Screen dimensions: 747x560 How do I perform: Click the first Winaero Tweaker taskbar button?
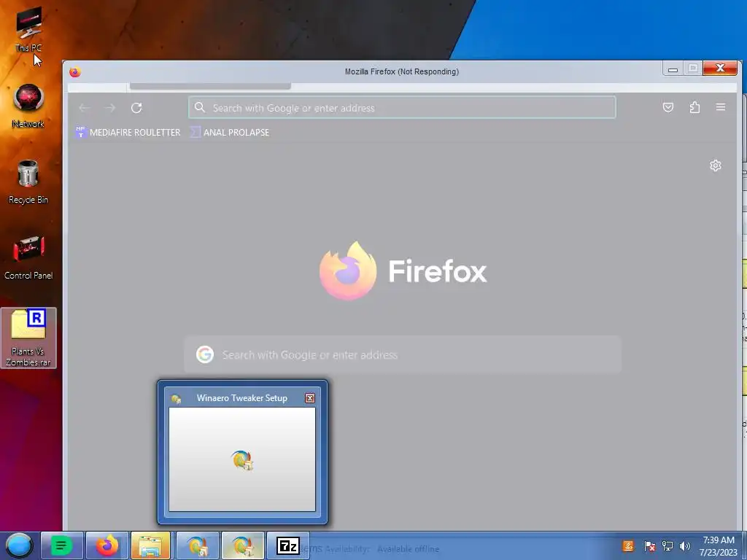coord(197,545)
